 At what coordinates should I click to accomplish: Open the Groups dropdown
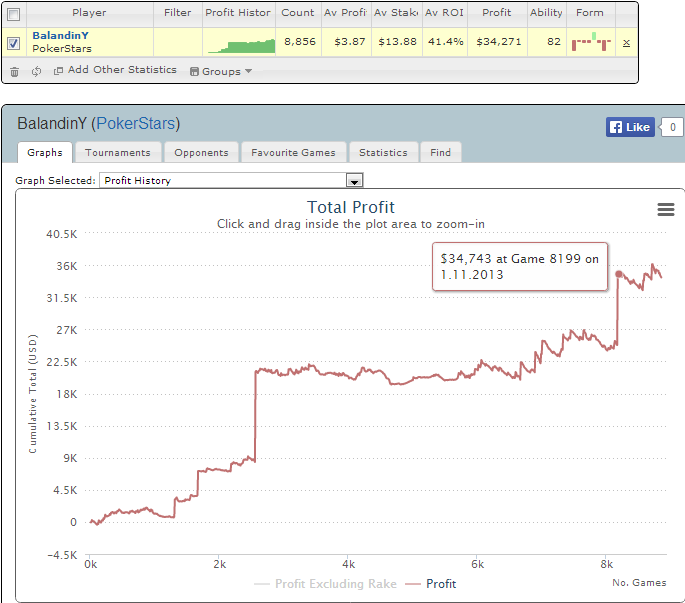221,71
